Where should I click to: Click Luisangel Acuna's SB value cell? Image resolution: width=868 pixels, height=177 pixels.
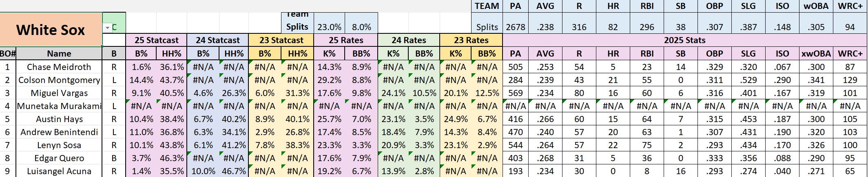coord(681,171)
